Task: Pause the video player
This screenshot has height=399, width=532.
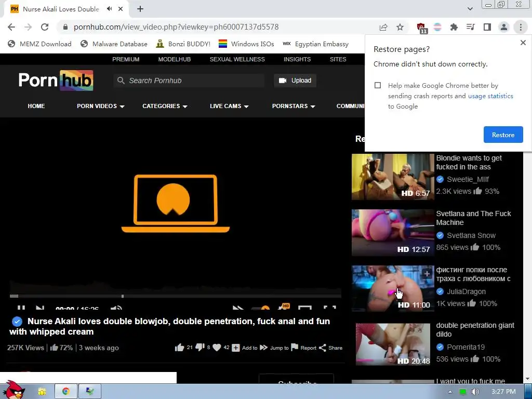Action: pyautogui.click(x=21, y=308)
